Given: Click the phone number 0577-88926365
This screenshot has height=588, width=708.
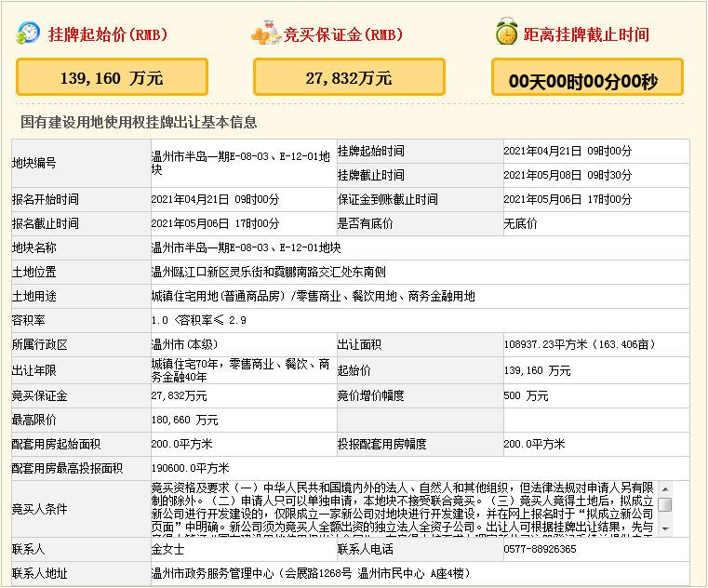Looking at the screenshot, I should point(540,549).
